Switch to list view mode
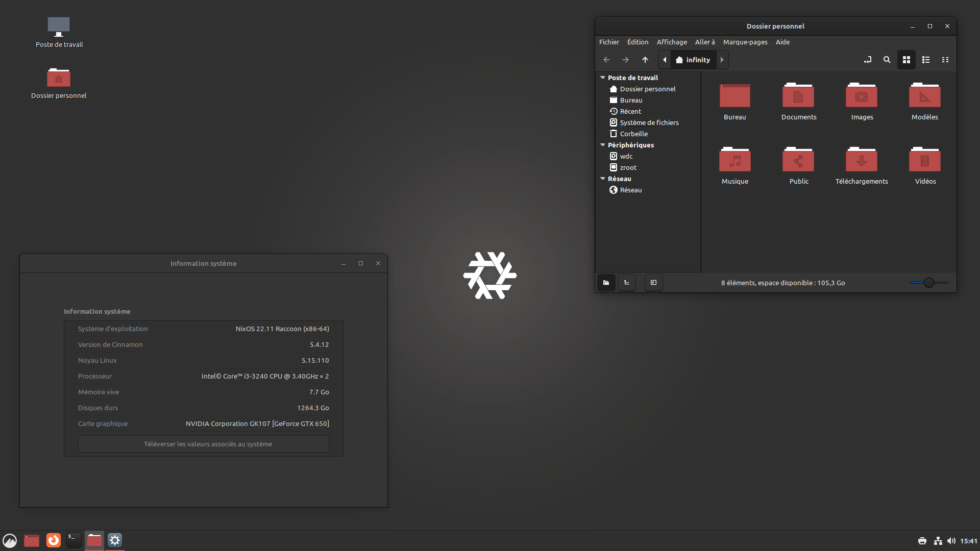 925,60
